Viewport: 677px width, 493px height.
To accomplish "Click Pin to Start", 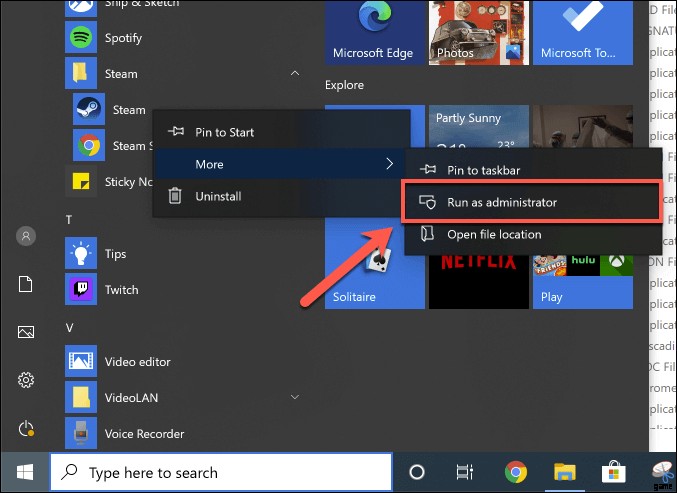I will point(224,132).
